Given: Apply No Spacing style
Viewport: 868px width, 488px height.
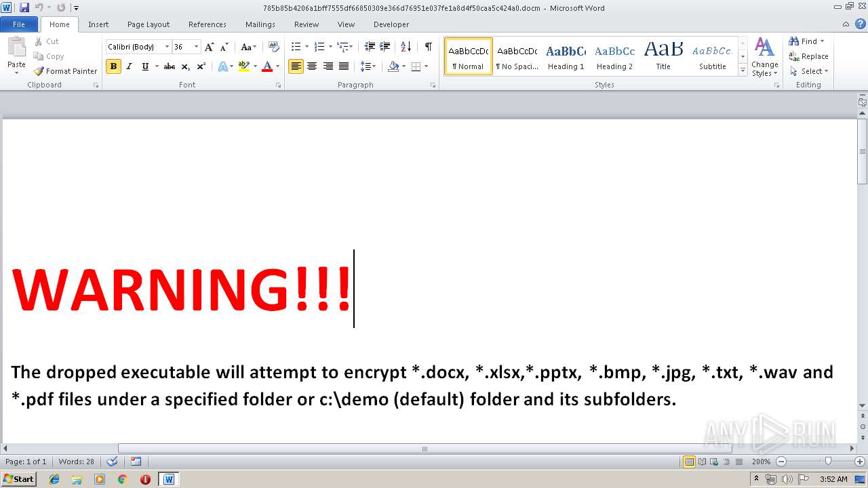Looking at the screenshot, I should pos(517,57).
